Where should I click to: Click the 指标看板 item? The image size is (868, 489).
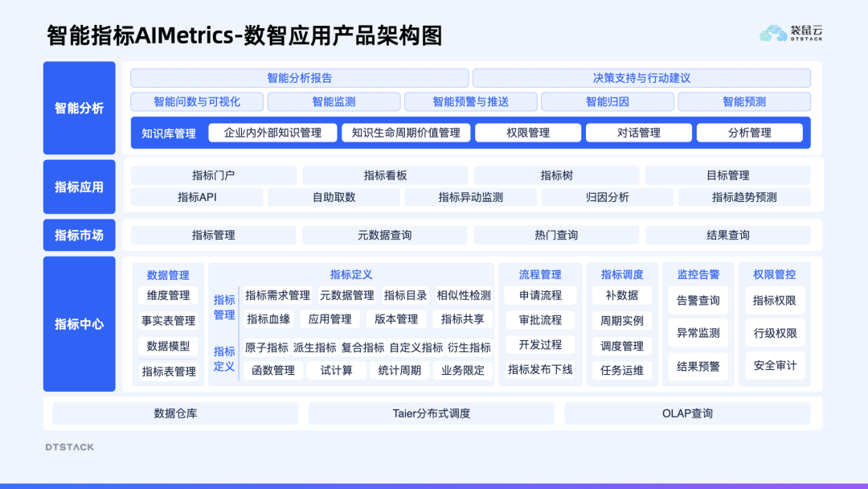click(x=385, y=175)
